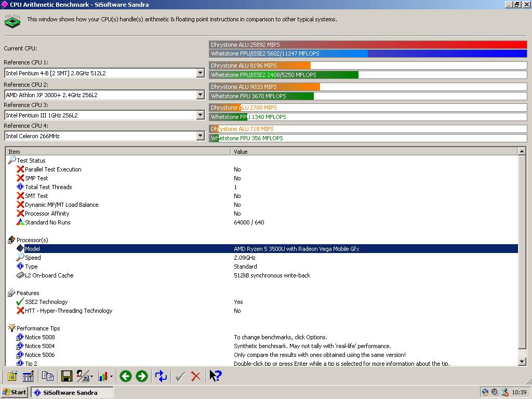The image size is (532, 399).
Task: Navigate back with the green left arrow
Action: tap(125, 376)
